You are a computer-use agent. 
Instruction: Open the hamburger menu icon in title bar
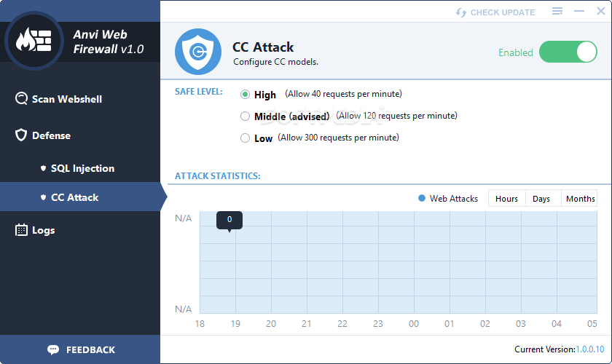(x=557, y=12)
